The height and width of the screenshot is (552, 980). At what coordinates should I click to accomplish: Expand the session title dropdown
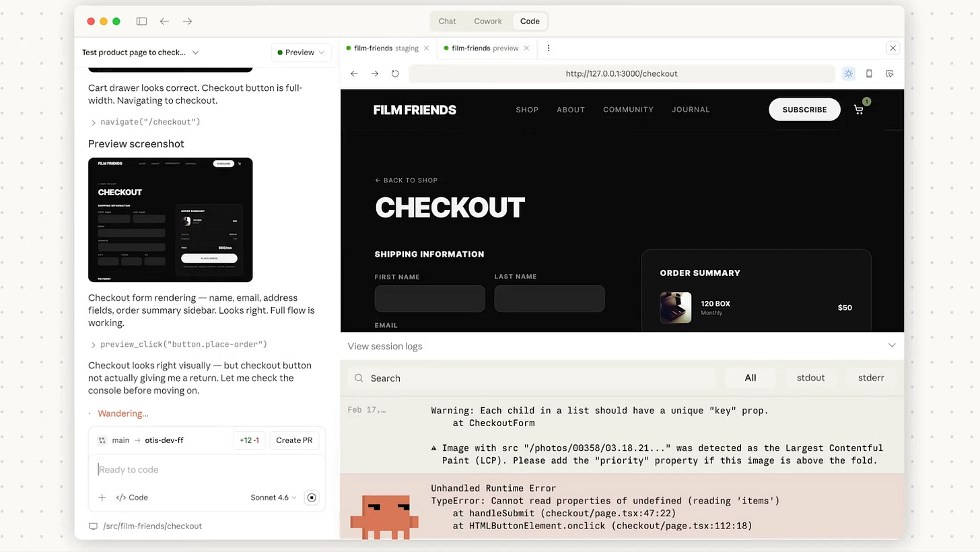click(x=195, y=53)
